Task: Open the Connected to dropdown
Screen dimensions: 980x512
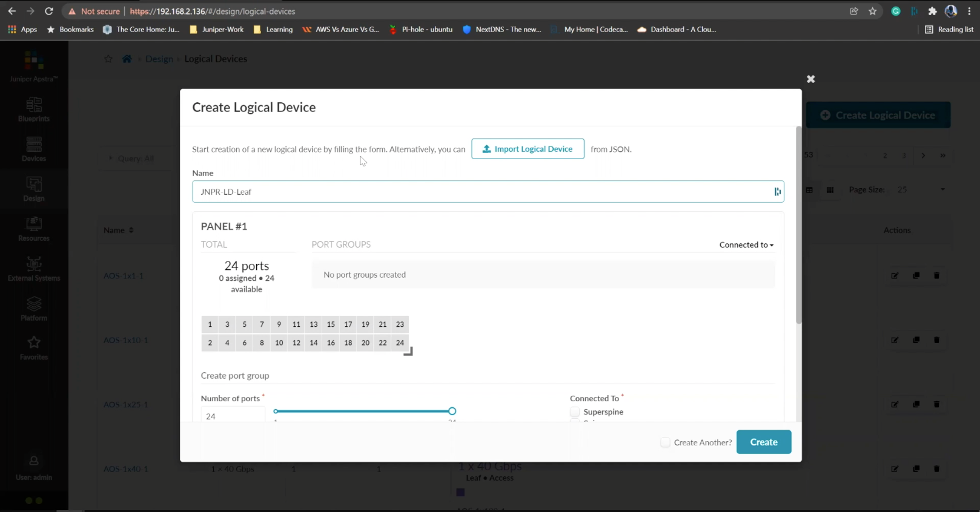Action: coord(746,245)
